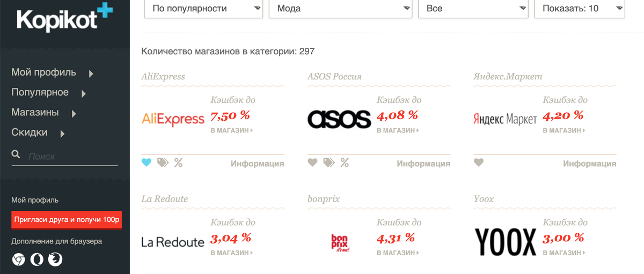Click the Opera browser extension icon
The height and width of the screenshot is (274, 644).
click(x=36, y=260)
